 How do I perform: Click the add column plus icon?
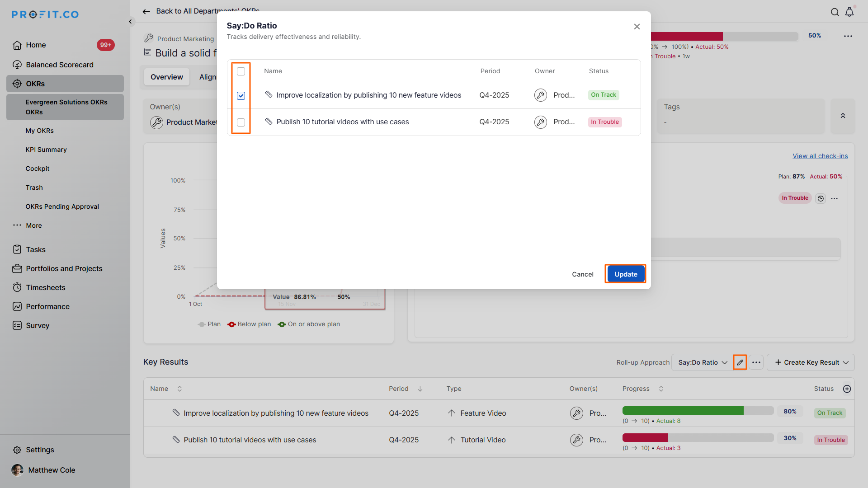point(847,389)
